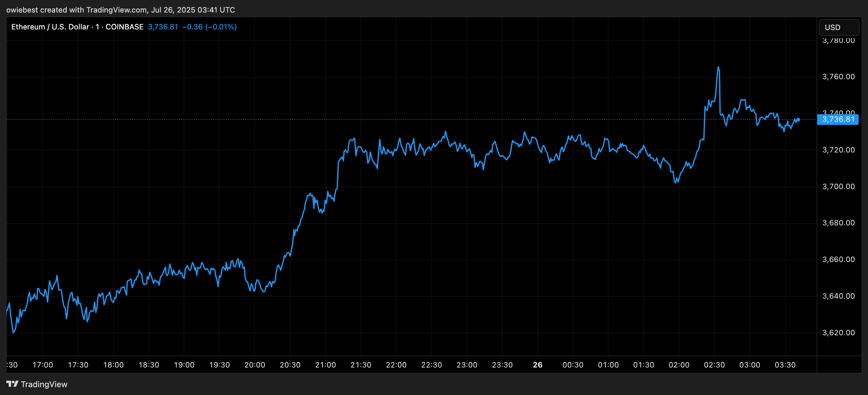Click the 02:00 time axis label
868x395 pixels.
[x=679, y=365]
